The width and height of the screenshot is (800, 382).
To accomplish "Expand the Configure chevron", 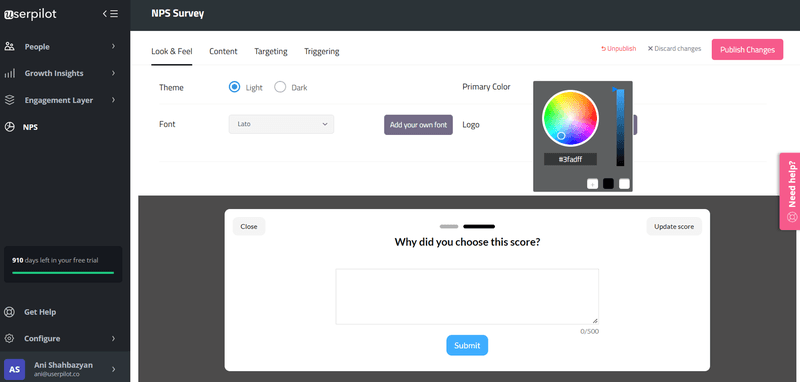I will [113, 338].
